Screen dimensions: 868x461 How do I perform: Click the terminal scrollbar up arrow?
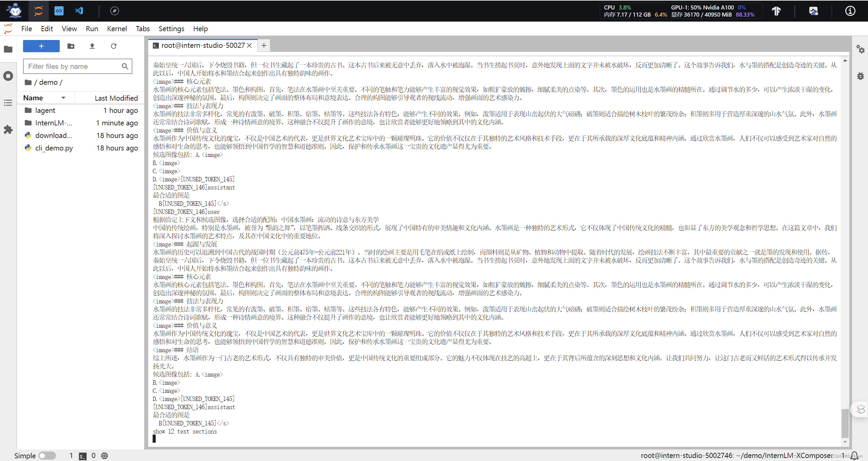(845, 61)
